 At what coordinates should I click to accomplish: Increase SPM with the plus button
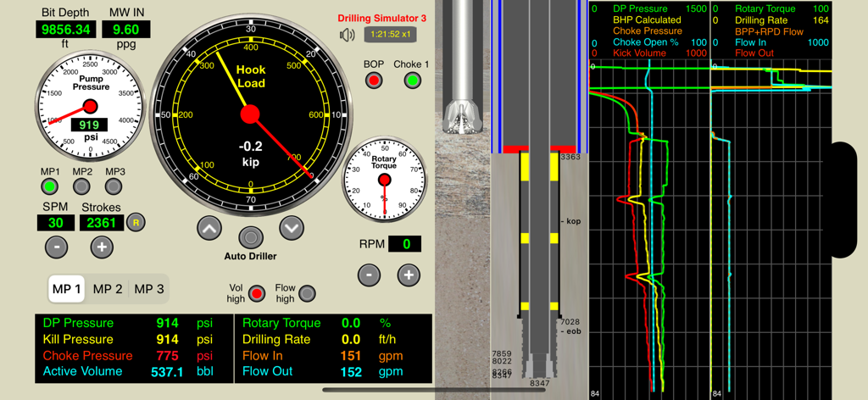pos(102,247)
